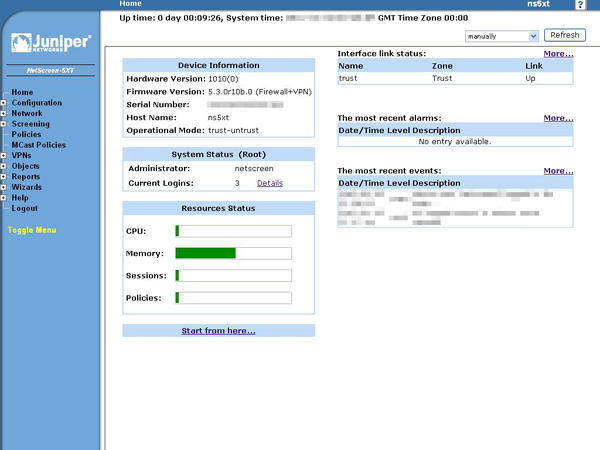This screenshot has height=450, width=600.
Task: Open Network in the sidebar
Action: 27,113
